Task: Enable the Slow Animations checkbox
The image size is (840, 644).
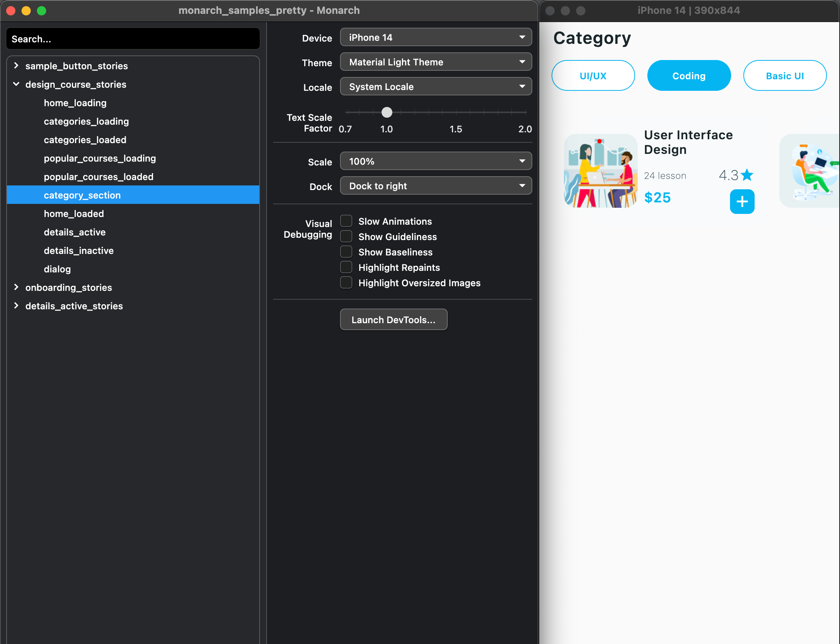Action: click(346, 221)
